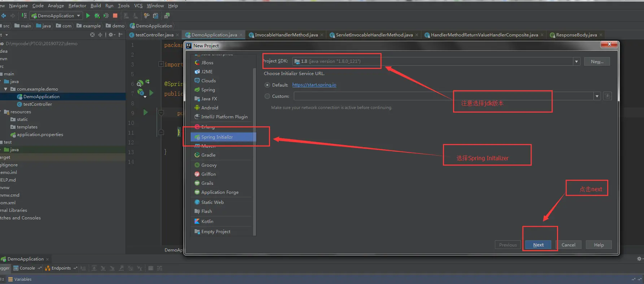The image size is (644, 284).
Task: Click the Cancel button in New Project dialog
Action: coord(568,245)
